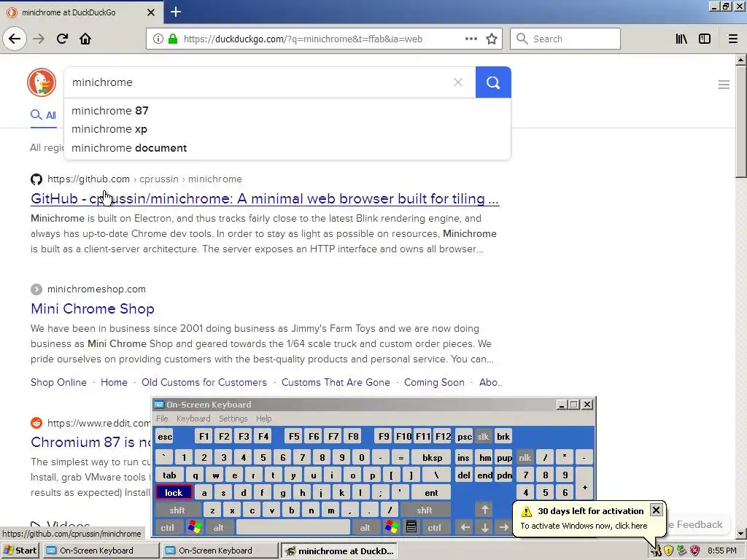Switch to first On-Screen Keyboard taskbar button
This screenshot has width=747, height=560.
click(101, 551)
